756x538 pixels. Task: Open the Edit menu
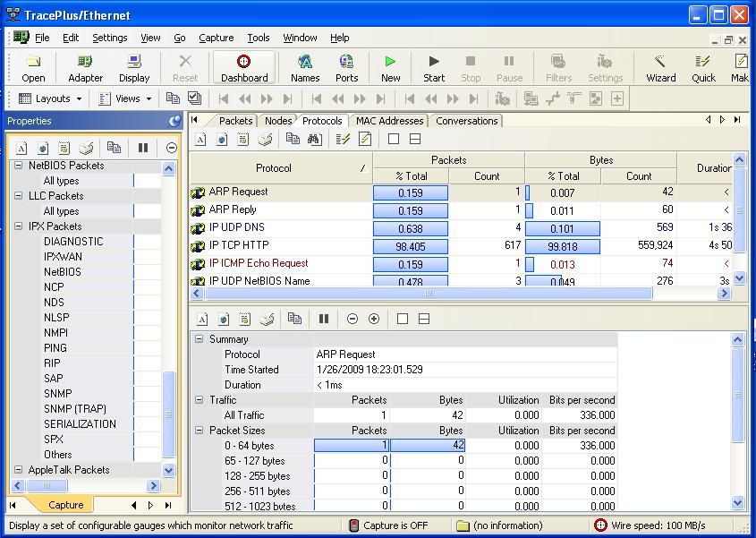71,38
